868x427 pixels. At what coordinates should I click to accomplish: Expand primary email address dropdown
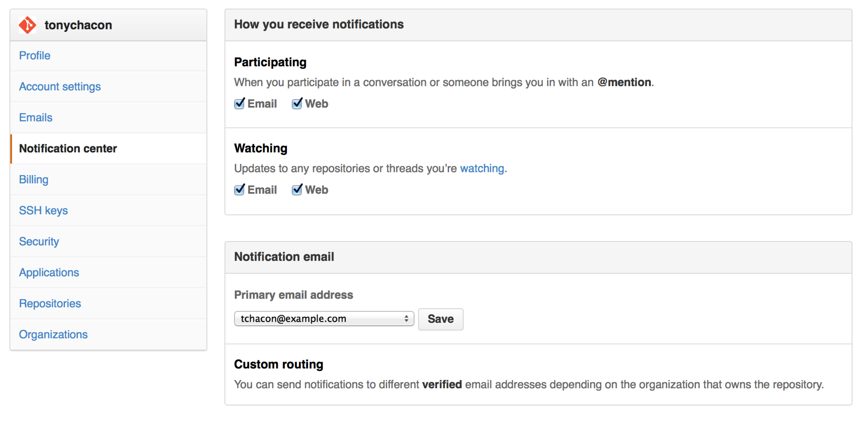point(405,318)
